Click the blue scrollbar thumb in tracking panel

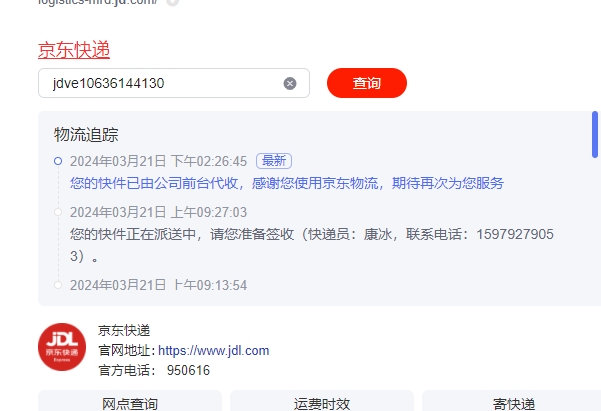coord(595,135)
